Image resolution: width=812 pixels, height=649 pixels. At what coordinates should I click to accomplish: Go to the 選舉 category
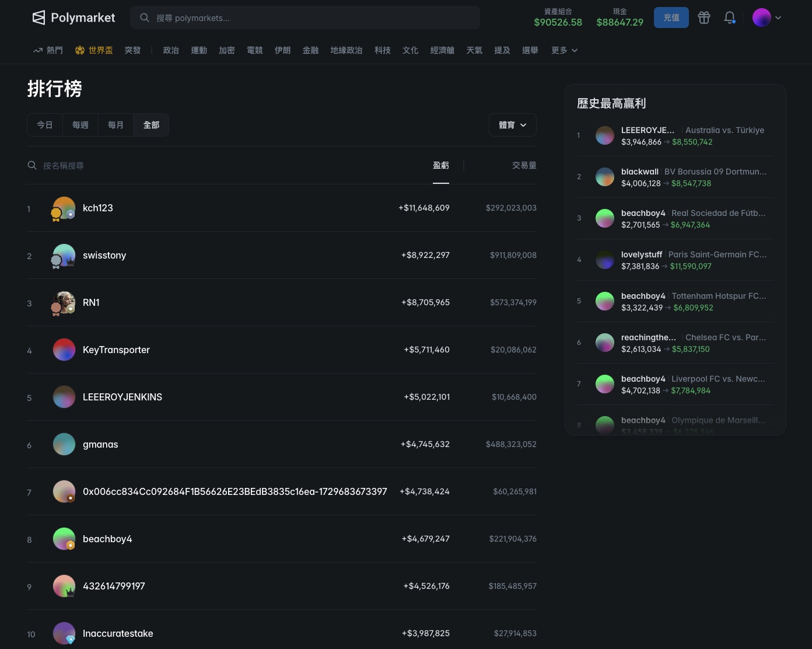530,50
